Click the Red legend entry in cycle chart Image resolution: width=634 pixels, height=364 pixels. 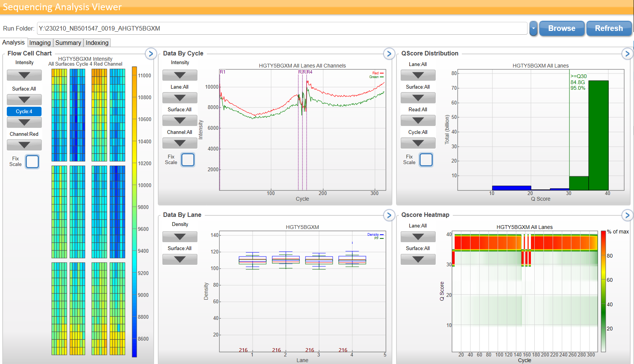[x=378, y=73]
